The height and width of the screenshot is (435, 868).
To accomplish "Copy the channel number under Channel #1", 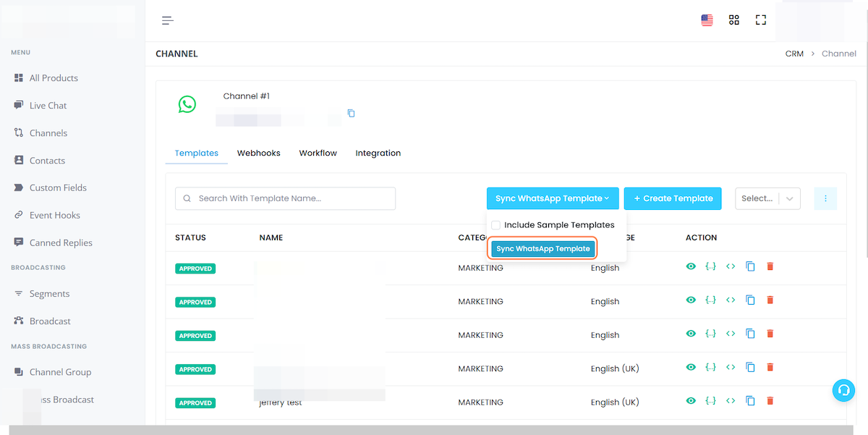I will click(351, 113).
